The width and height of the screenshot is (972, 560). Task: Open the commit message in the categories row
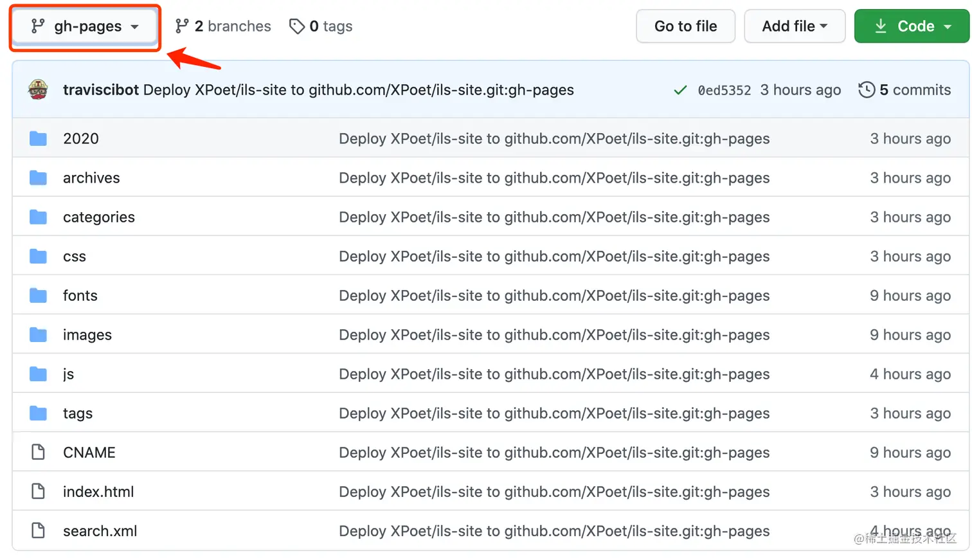point(554,217)
